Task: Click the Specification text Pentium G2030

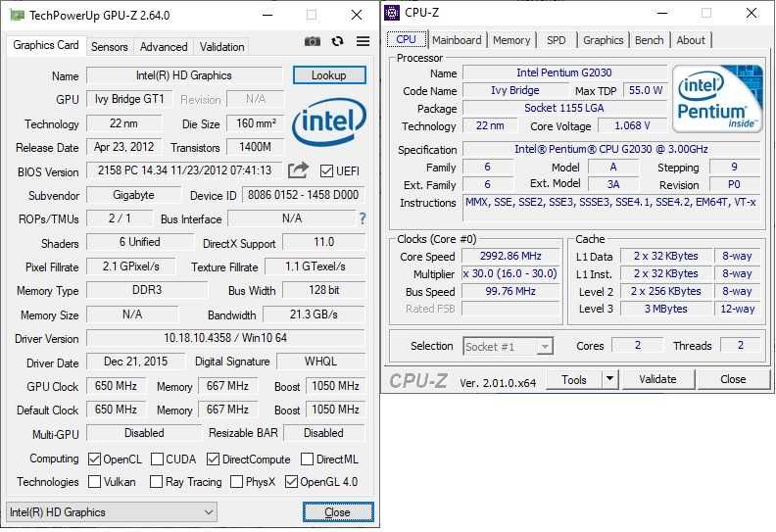Action: coord(611,149)
